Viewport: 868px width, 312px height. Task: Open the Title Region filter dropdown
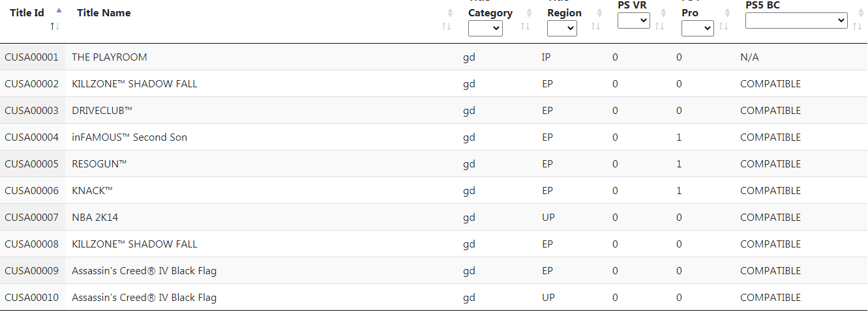click(562, 28)
